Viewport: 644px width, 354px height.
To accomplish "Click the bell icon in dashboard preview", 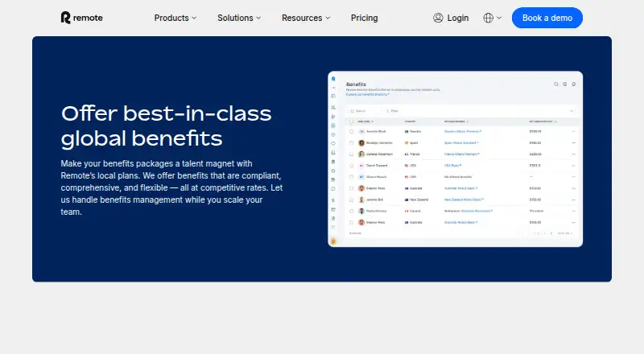I will click(574, 84).
